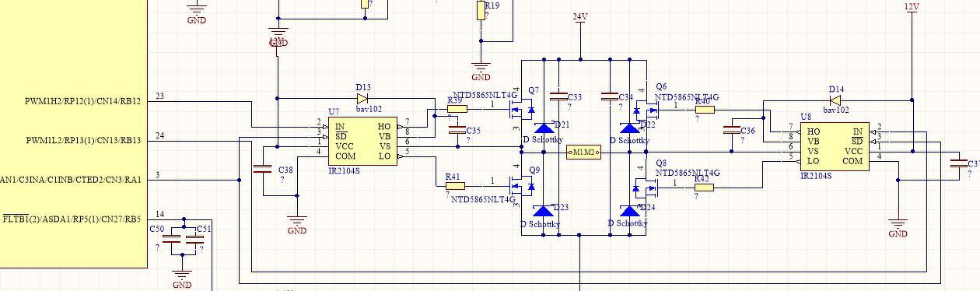The width and height of the screenshot is (980, 291).
Task: Select the D21 Schottky diode
Action: pos(544,128)
